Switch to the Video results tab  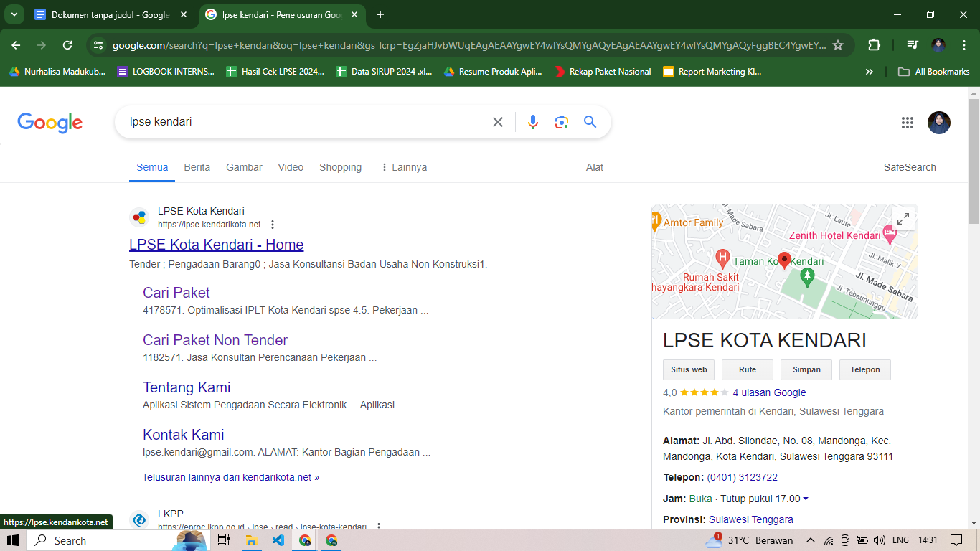click(x=291, y=167)
